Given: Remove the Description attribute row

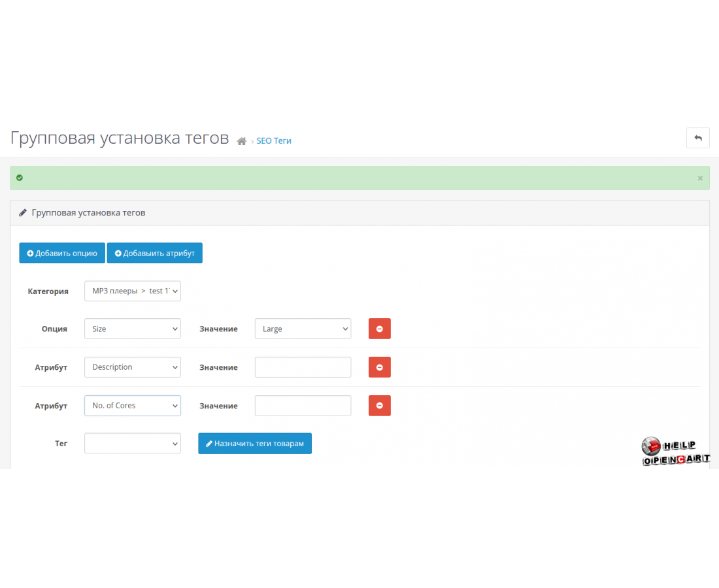Looking at the screenshot, I should [x=380, y=367].
